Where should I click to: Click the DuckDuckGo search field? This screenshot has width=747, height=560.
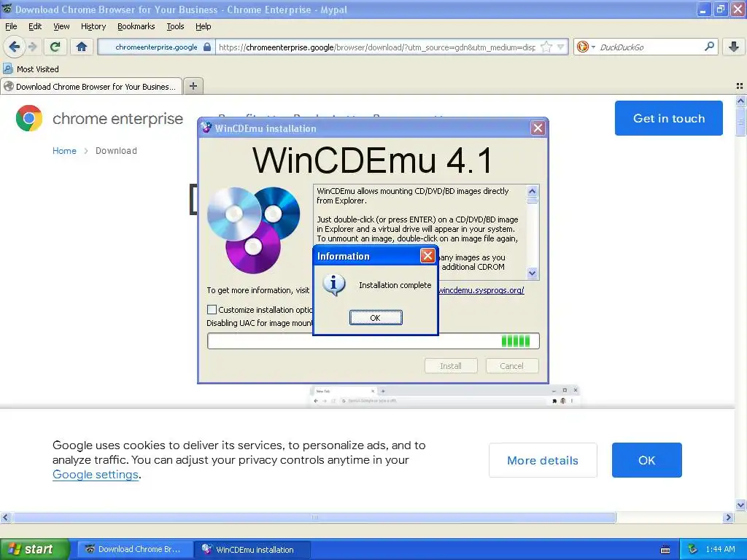pos(649,47)
